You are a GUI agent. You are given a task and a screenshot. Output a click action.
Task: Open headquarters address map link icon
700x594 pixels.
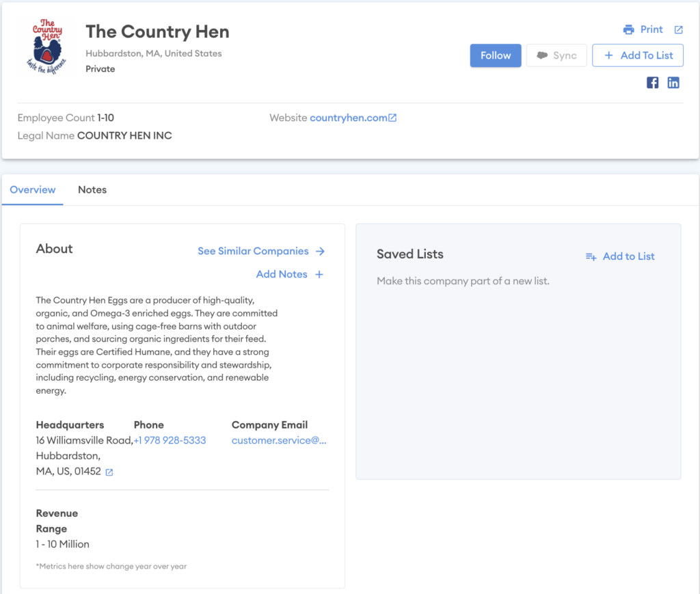[109, 472]
